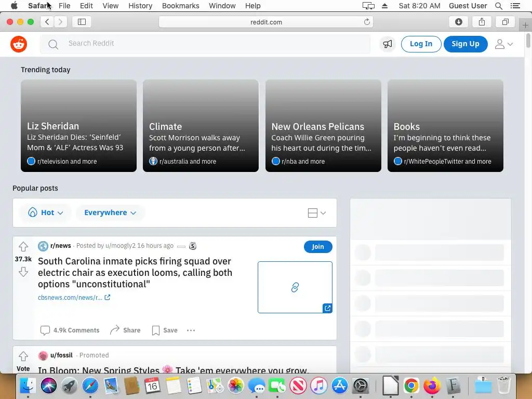The width and height of the screenshot is (532, 399).
Task: Open the Hot sort dropdown
Action: coord(46,212)
